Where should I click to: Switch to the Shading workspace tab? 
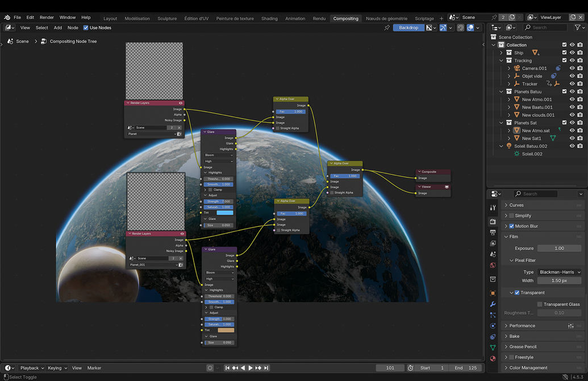pos(269,18)
